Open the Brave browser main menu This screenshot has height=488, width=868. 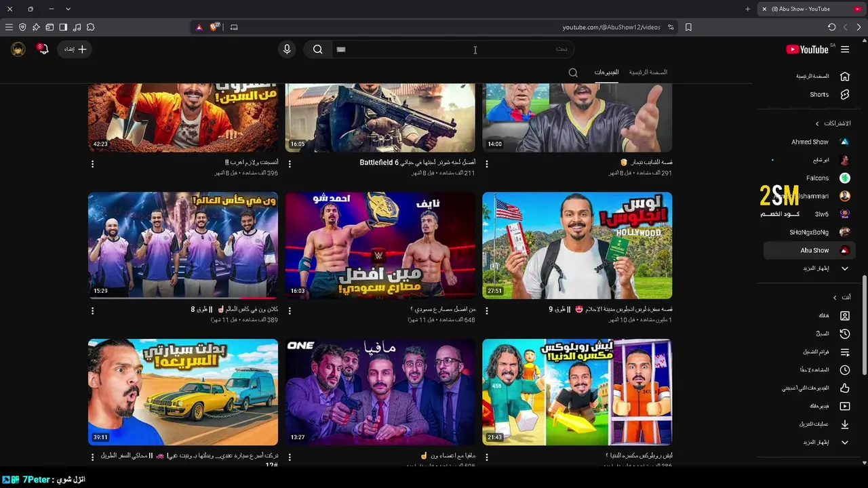click(x=9, y=27)
